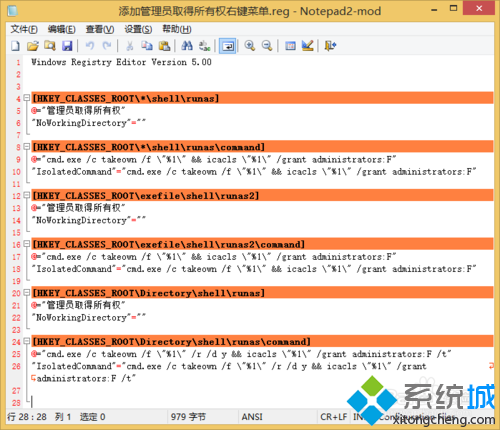Collapse the fold at line 4
500x430 pixels.
[27, 98]
